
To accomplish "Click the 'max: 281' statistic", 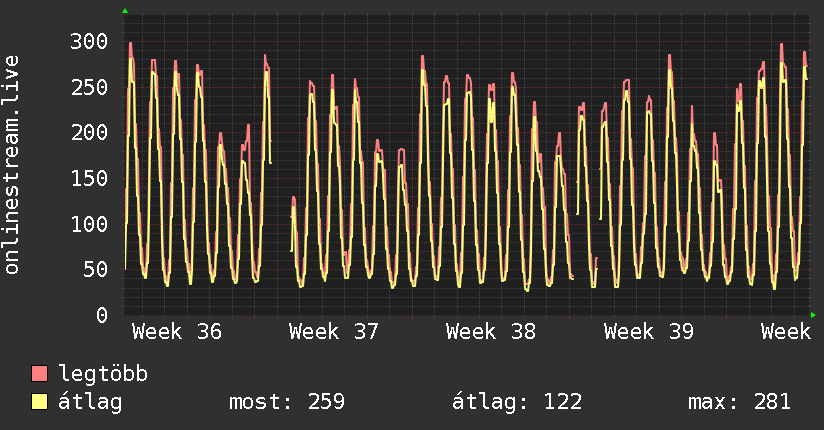I will click(x=739, y=402).
